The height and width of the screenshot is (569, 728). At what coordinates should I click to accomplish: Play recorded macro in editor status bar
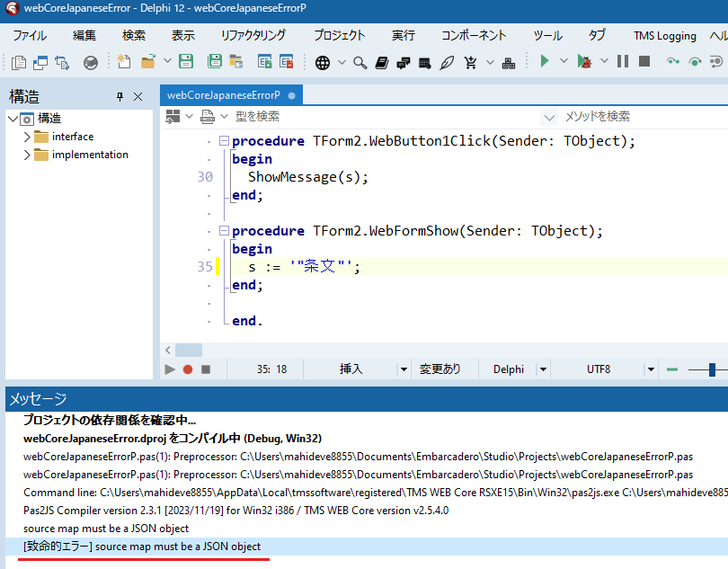(x=170, y=369)
